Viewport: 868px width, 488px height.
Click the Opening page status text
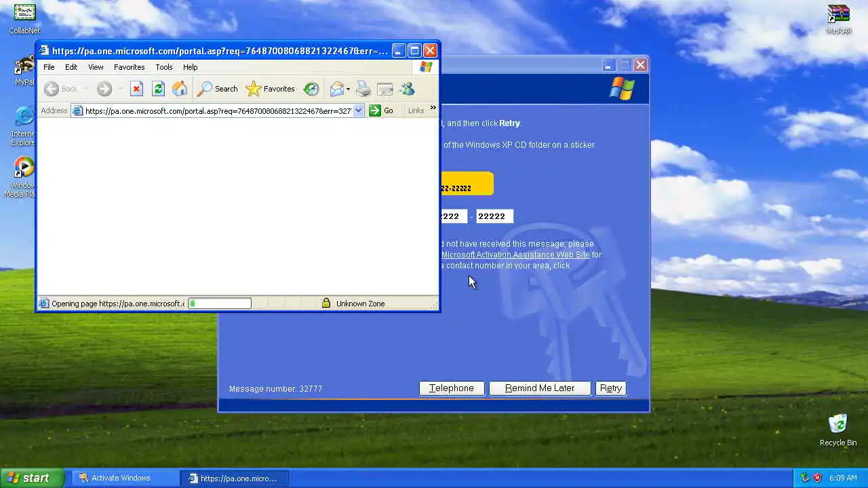117,304
